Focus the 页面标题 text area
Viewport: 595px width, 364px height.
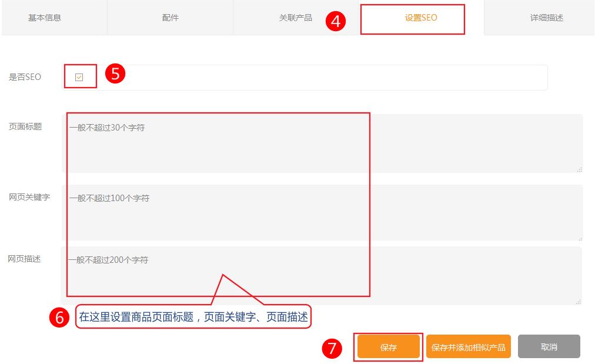(x=322, y=143)
